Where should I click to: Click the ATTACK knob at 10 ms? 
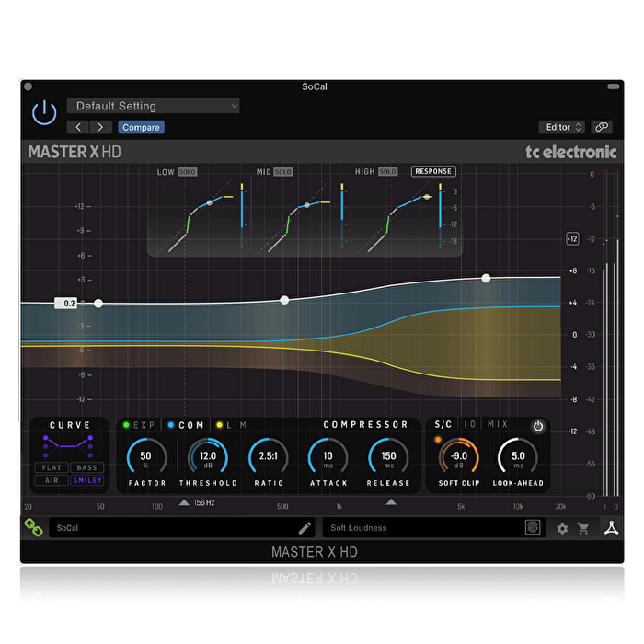point(328,457)
